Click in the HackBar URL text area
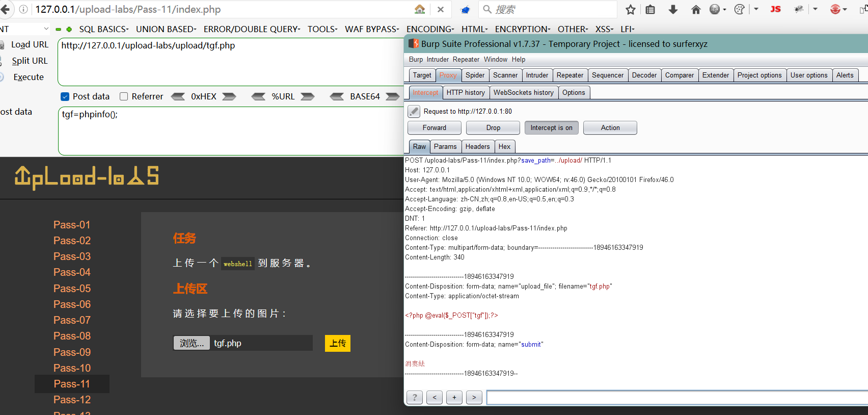The height and width of the screenshot is (415, 868). coord(231,62)
